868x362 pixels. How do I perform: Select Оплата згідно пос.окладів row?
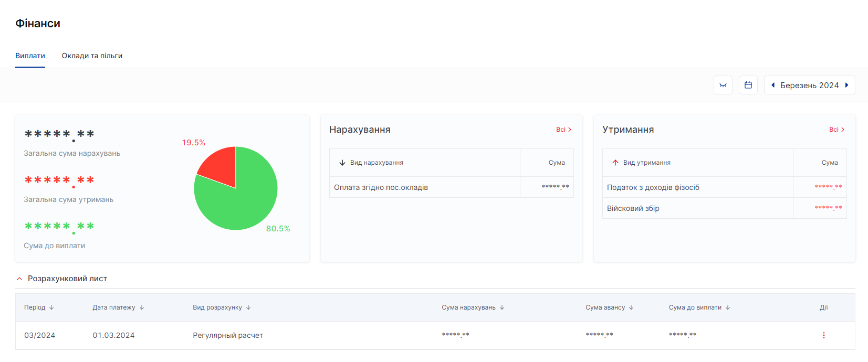click(452, 187)
